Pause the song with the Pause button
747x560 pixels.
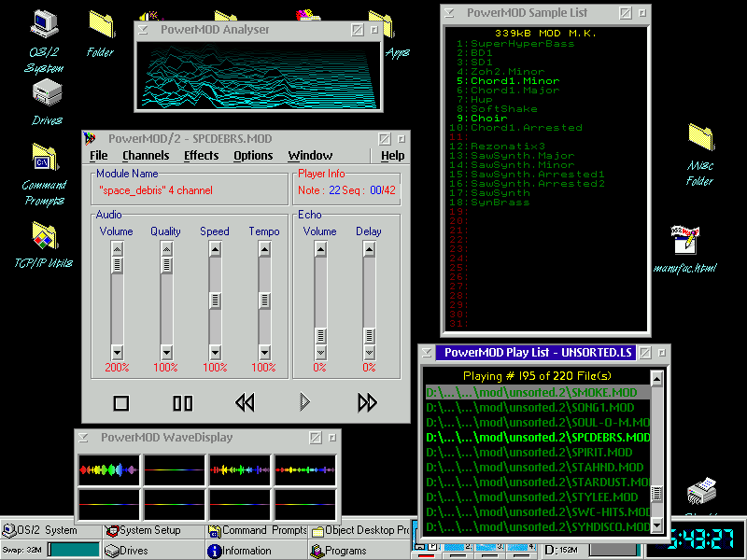pyautogui.click(x=182, y=403)
